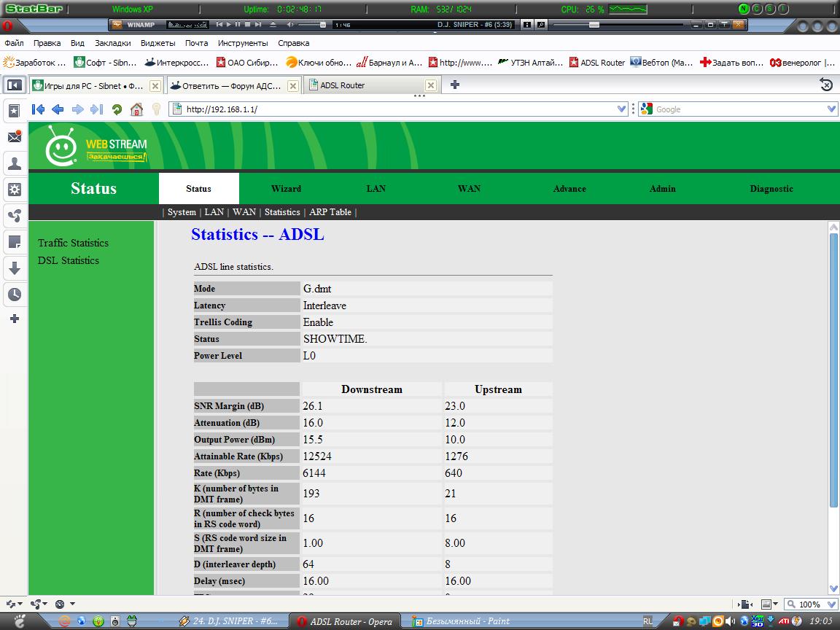
Task: Open closed tabs trash icon
Action: click(826, 85)
